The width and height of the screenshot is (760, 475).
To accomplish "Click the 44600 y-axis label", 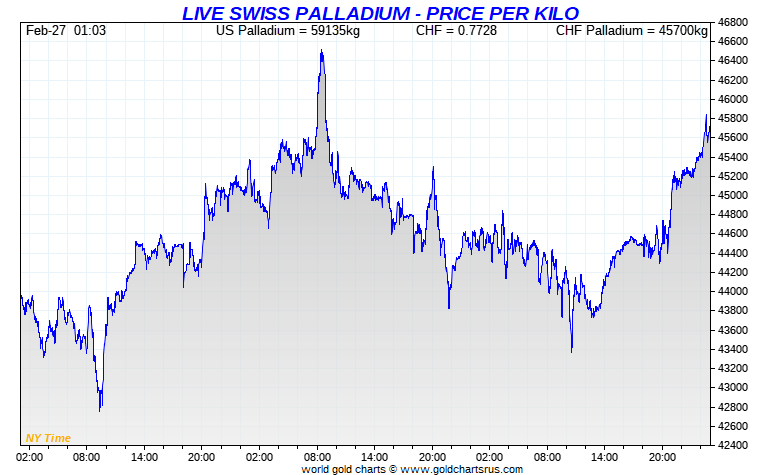I will [x=732, y=234].
